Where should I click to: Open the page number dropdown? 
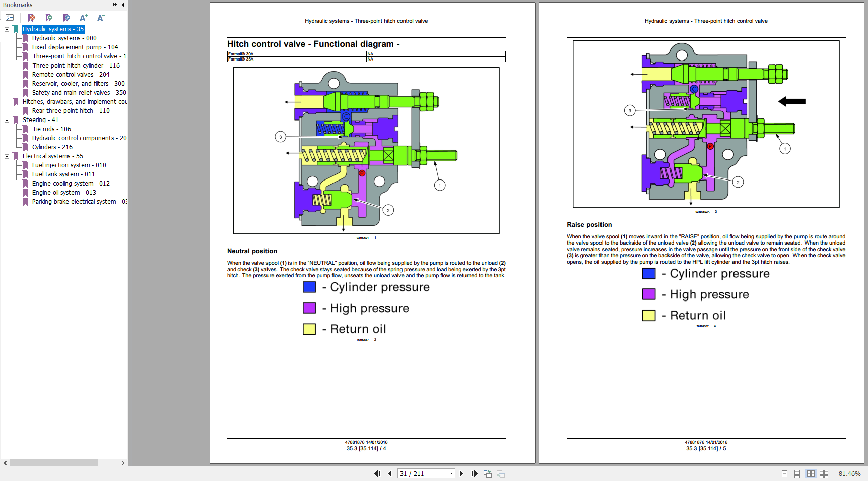pyautogui.click(x=451, y=474)
